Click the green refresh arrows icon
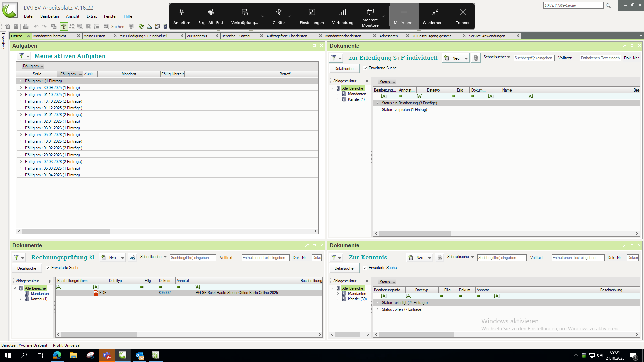The width and height of the screenshot is (644, 362). pyautogui.click(x=141, y=26)
